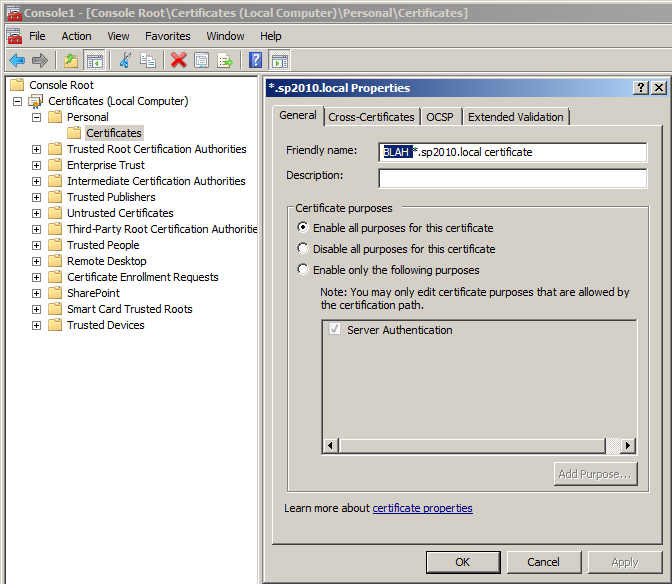Click the Description text field
This screenshot has width=672, height=584.
(512, 178)
